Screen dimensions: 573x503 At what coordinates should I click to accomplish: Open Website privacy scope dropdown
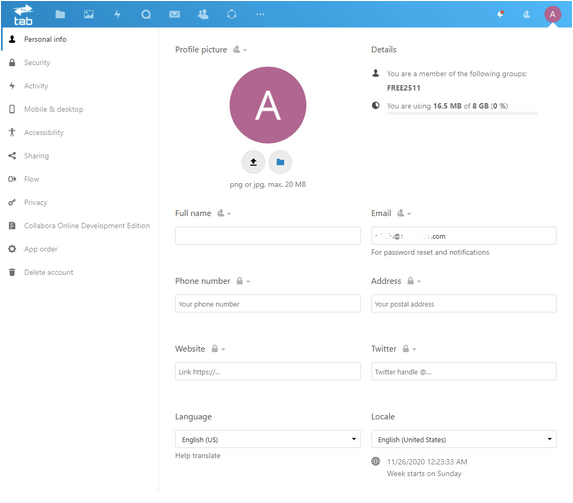(218, 349)
